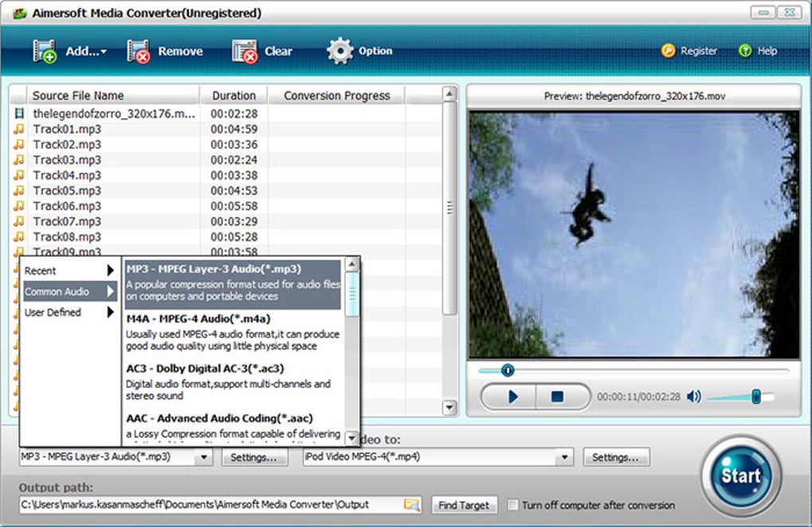Expand the arrow beside User Defined
The width and height of the screenshot is (812, 527).
[111, 312]
